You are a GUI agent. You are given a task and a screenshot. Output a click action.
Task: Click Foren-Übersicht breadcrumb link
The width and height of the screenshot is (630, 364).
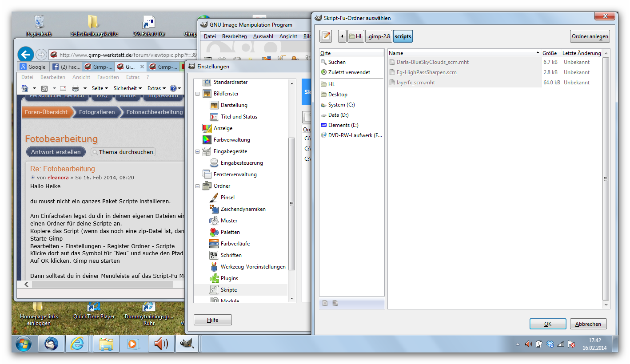point(46,112)
